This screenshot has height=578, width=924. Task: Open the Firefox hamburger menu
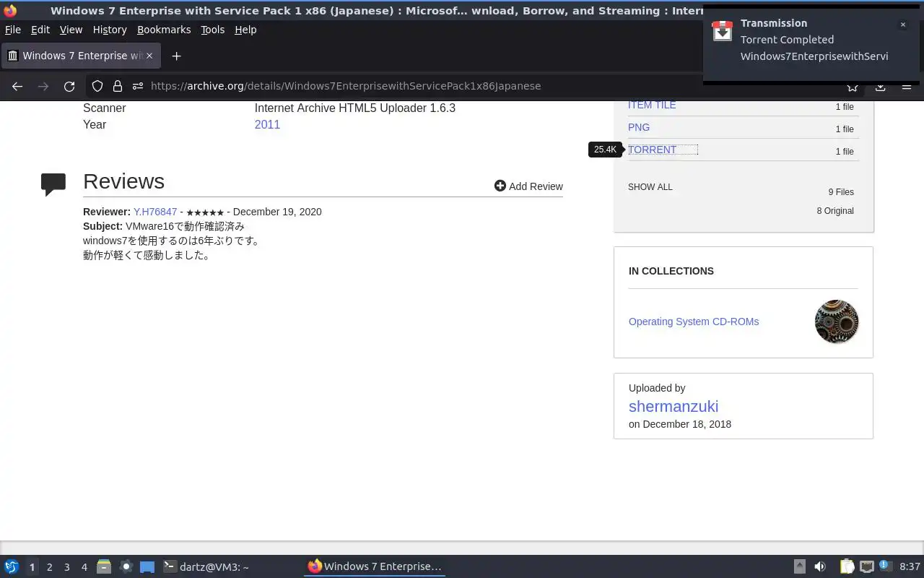907,87
